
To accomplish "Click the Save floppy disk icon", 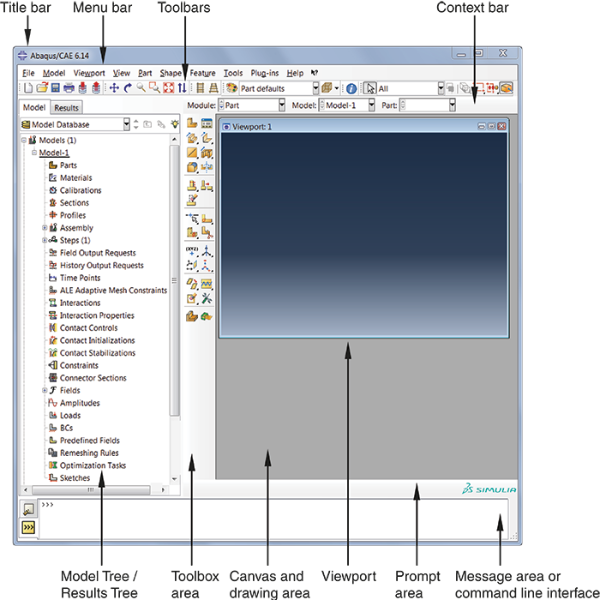I will coord(55,88).
